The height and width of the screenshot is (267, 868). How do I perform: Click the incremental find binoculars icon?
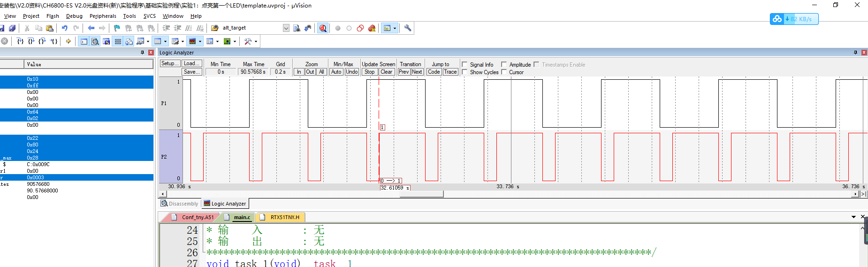click(x=308, y=28)
